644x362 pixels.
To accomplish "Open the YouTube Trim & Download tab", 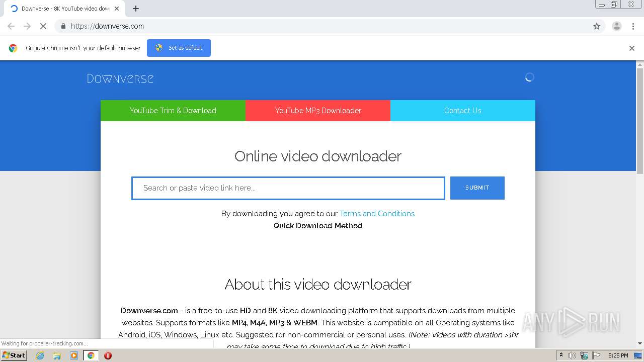I will coord(173,111).
